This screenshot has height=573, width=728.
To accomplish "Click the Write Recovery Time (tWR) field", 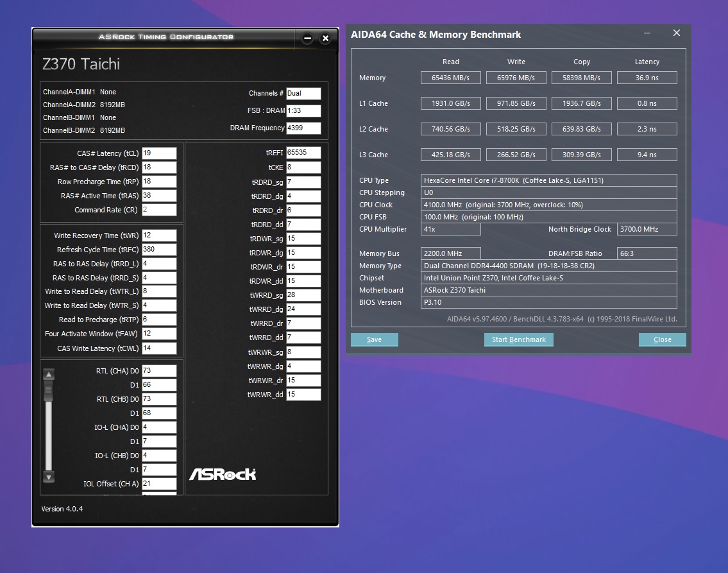I will coord(159,235).
